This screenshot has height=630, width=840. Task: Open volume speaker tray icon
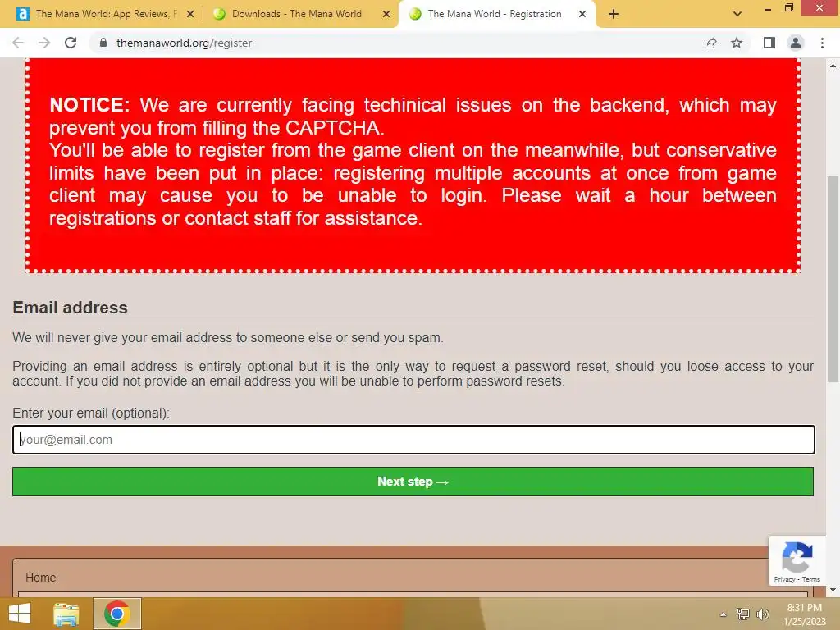(763, 614)
